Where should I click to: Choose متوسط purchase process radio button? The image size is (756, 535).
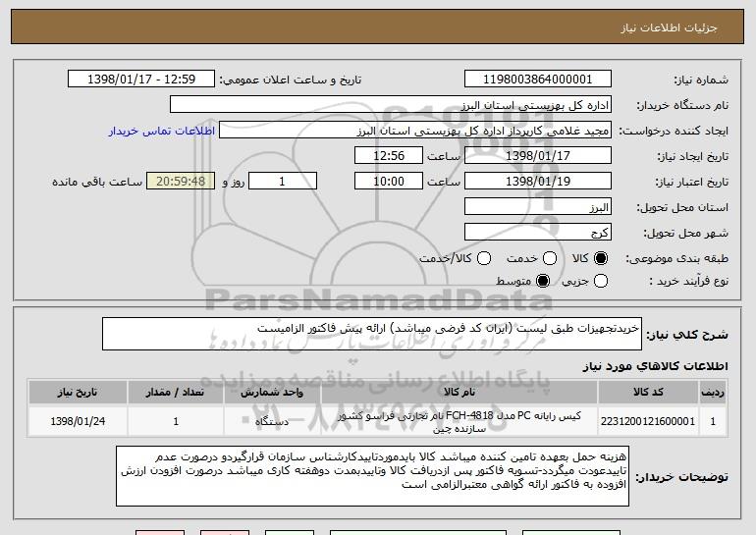543,281
